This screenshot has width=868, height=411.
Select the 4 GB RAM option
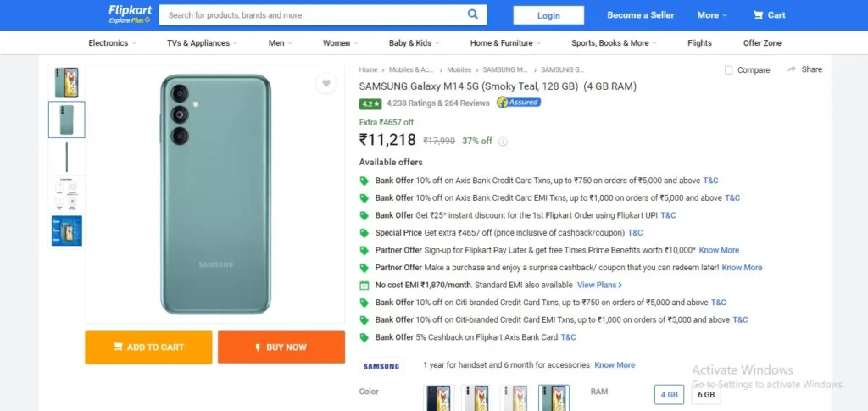coord(669,394)
